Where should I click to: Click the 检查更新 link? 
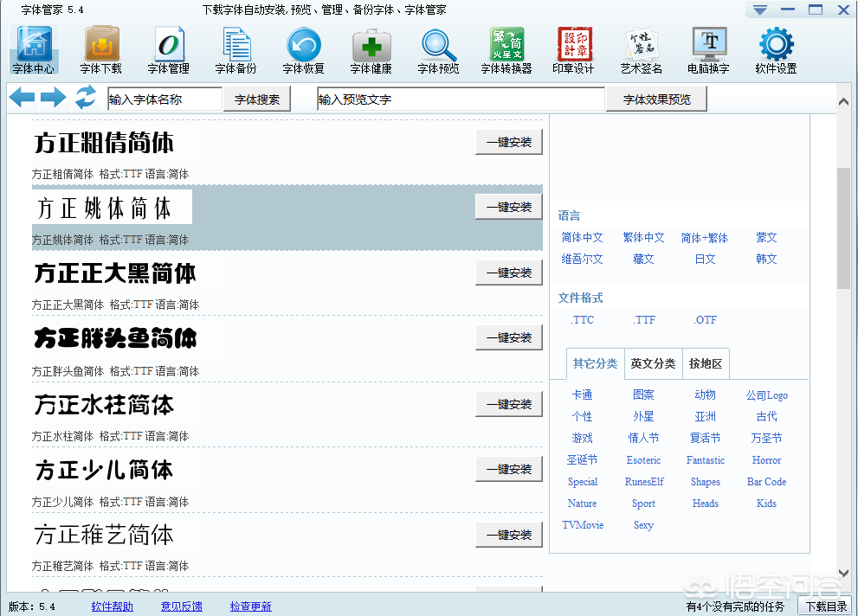[x=250, y=606]
